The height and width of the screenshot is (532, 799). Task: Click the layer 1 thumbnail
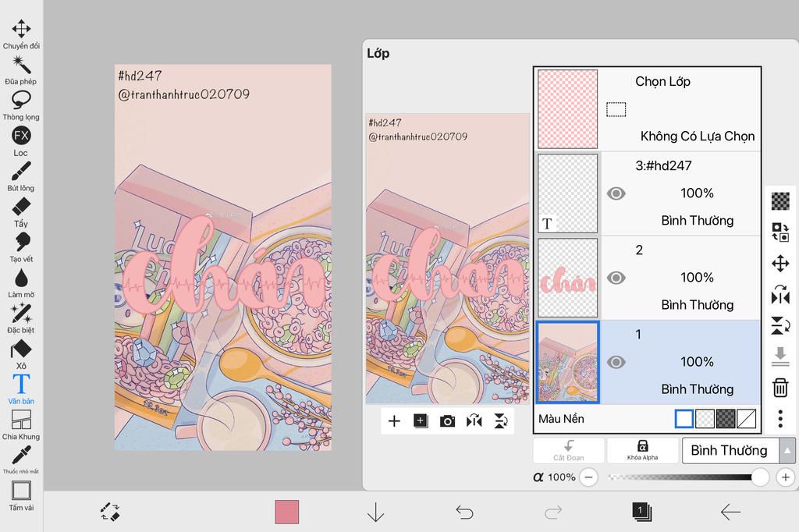(568, 362)
